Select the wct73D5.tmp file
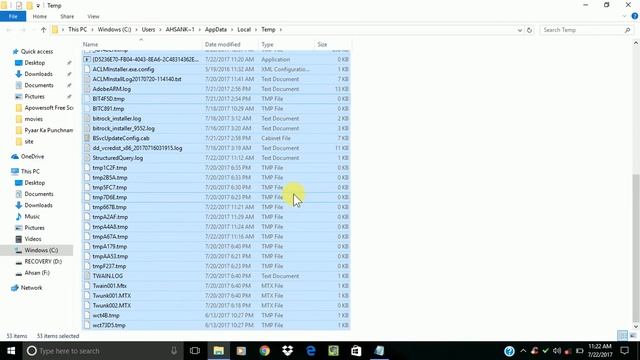640x360 pixels. [109, 325]
